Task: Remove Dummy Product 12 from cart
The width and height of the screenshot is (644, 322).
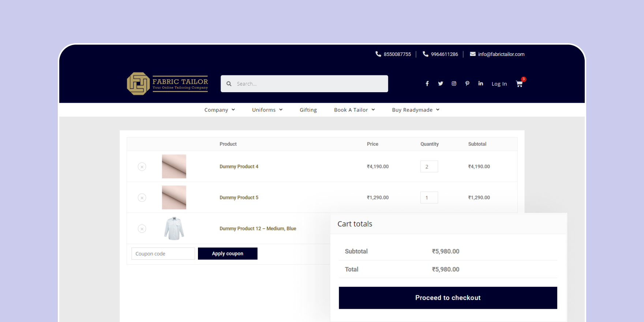Action: click(142, 229)
